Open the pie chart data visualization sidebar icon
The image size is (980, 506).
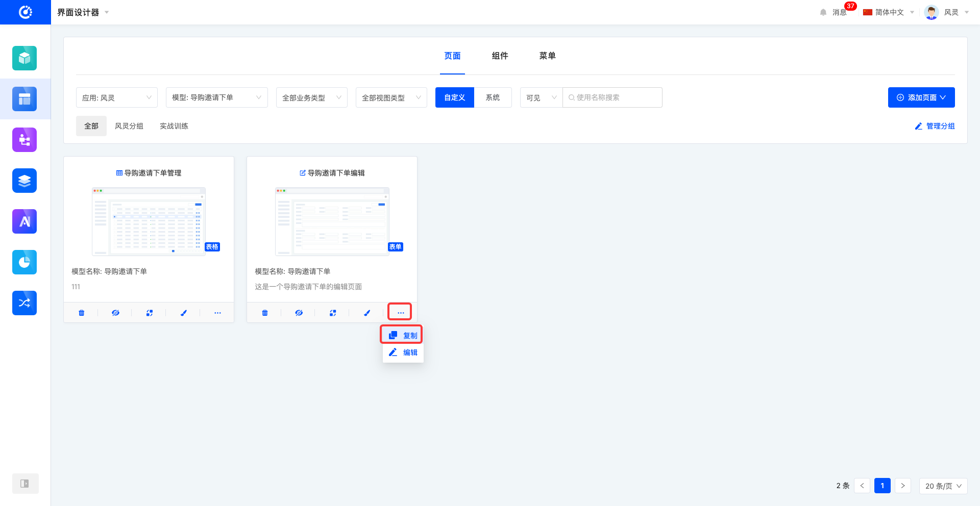[x=24, y=262]
